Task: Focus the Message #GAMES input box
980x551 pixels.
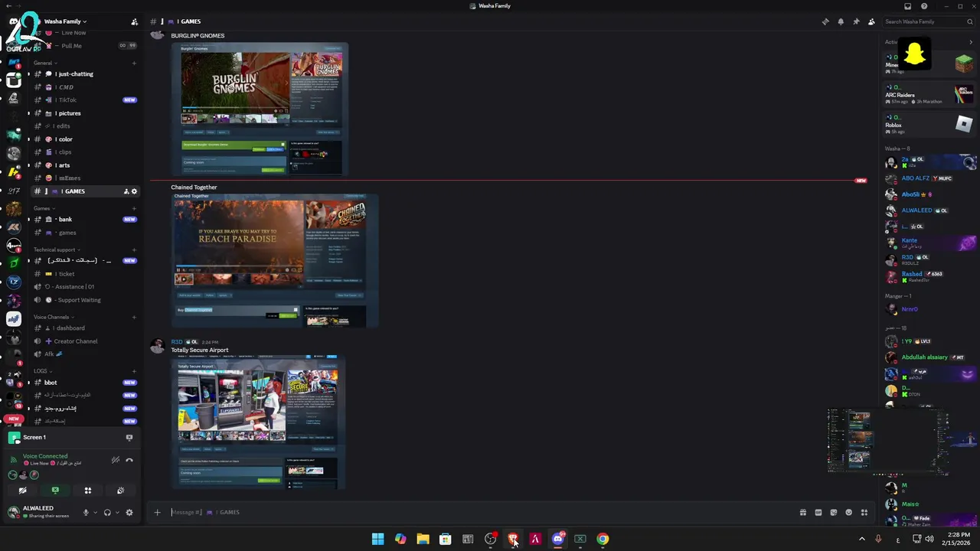Action: click(482, 513)
